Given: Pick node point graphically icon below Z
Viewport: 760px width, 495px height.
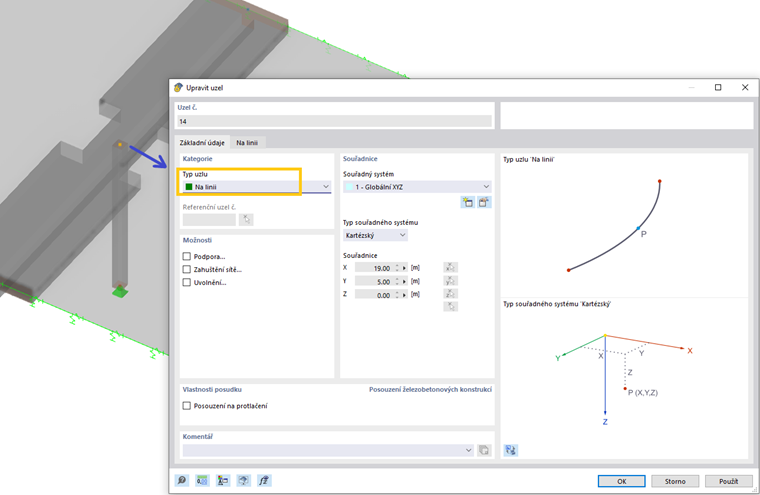Looking at the screenshot, I should click(450, 306).
